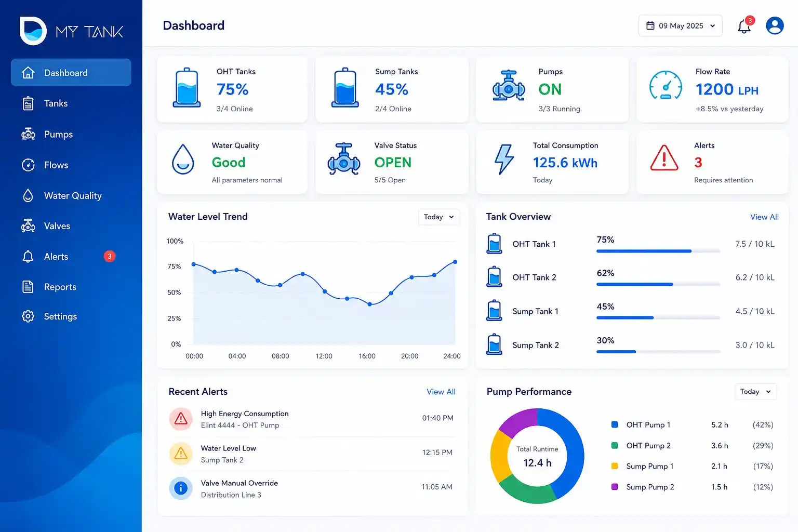Click the OHT Tanks tank icon
The height and width of the screenshot is (532, 798).
coord(187,88)
